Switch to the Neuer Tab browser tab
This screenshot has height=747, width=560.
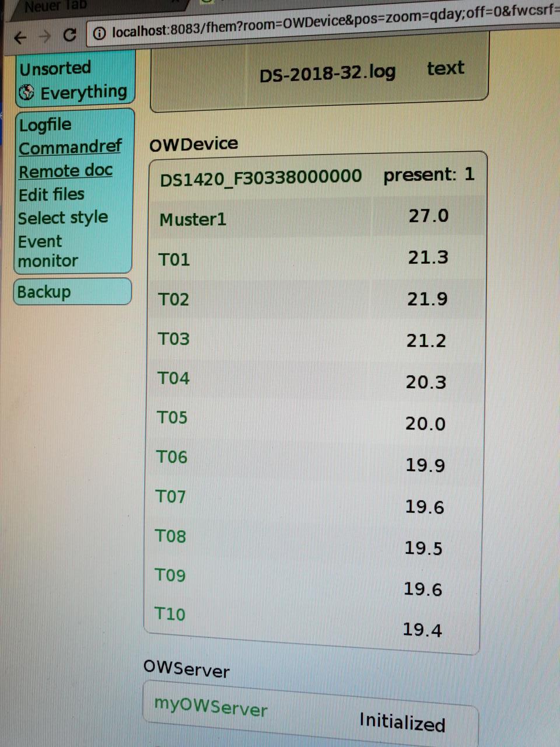[55, 6]
